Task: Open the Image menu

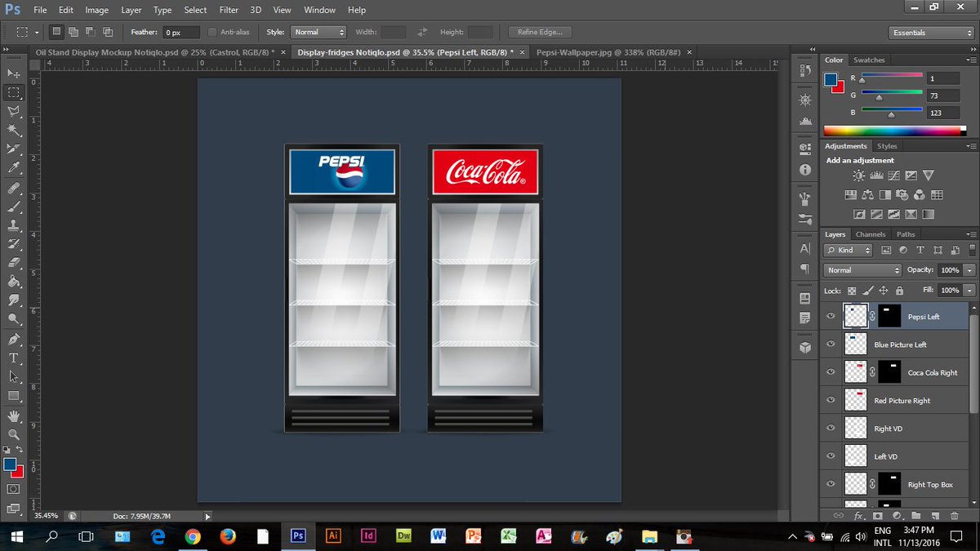Action: (x=96, y=10)
